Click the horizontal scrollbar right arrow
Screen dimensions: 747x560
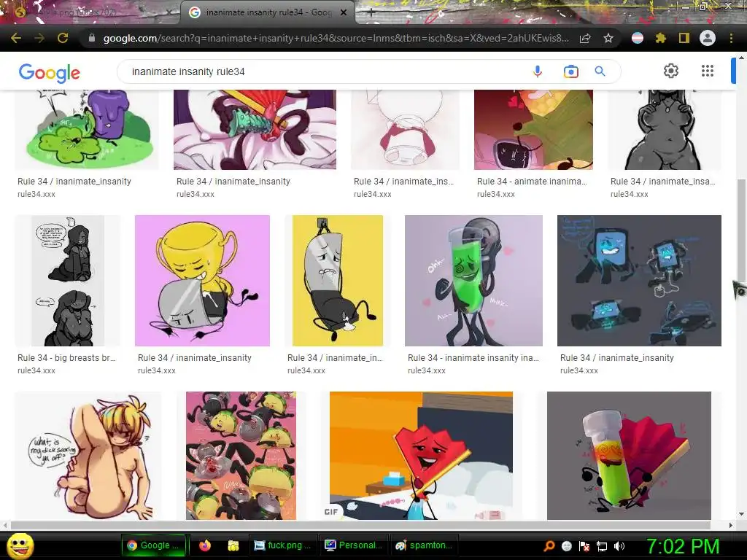tap(731, 525)
